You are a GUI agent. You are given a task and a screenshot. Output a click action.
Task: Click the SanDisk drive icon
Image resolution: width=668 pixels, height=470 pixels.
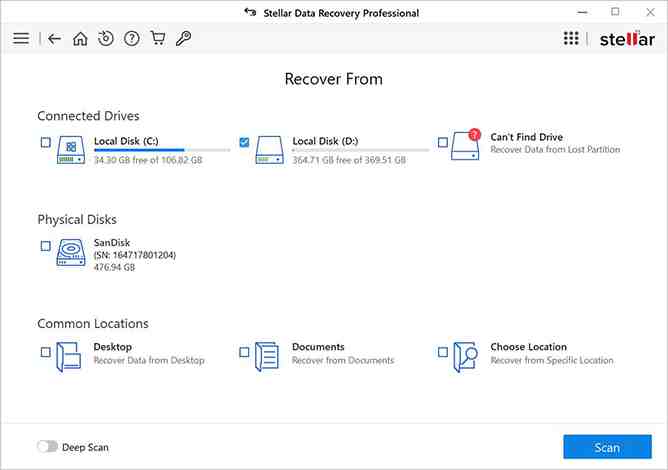71,251
